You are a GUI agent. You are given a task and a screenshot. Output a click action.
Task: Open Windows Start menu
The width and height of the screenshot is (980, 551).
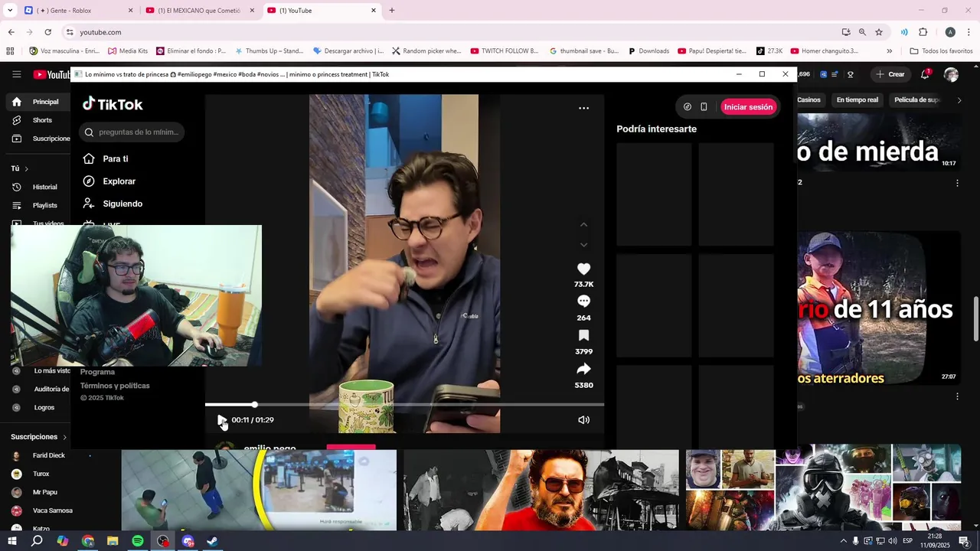(12, 541)
